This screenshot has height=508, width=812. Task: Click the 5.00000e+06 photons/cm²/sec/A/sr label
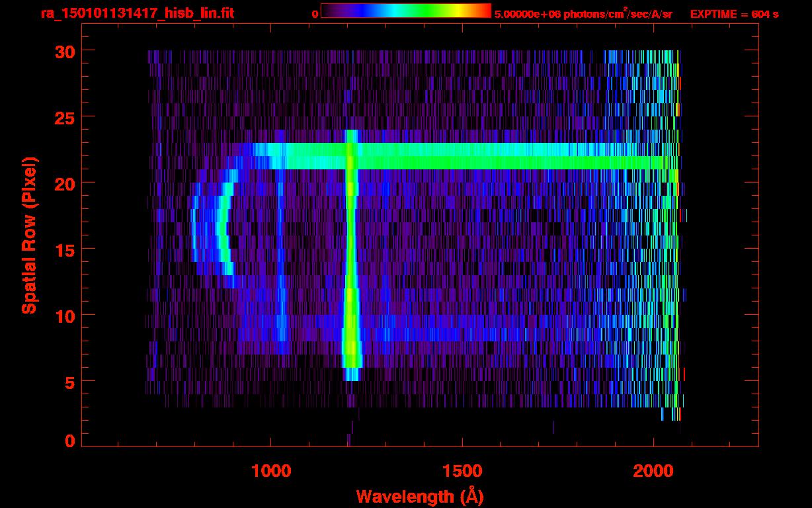pos(583,13)
